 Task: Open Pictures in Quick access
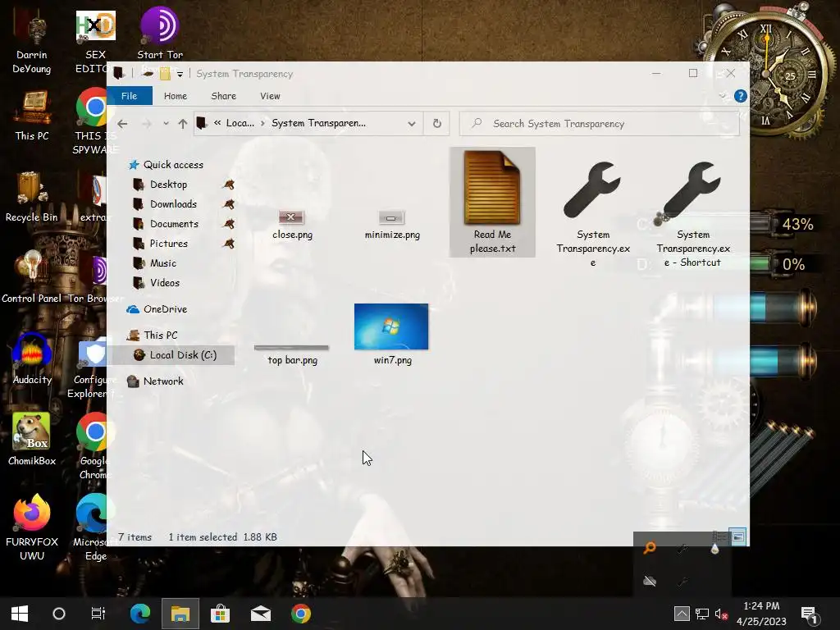[x=168, y=244]
